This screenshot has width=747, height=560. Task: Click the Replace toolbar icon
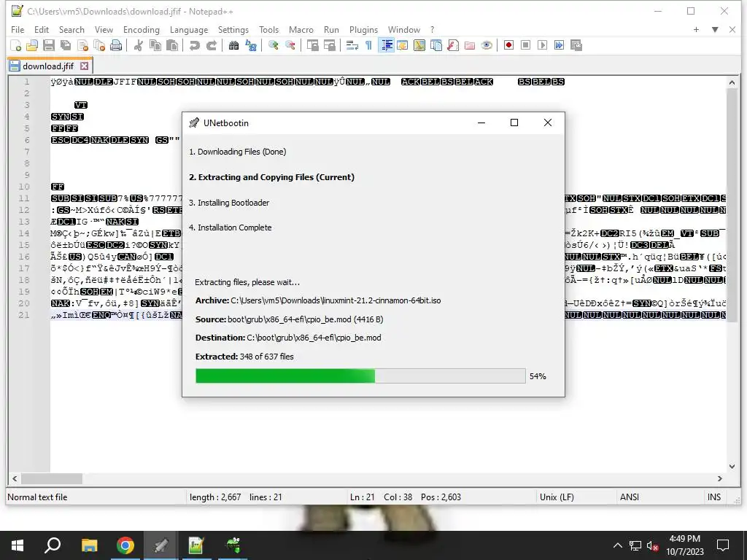(x=251, y=45)
